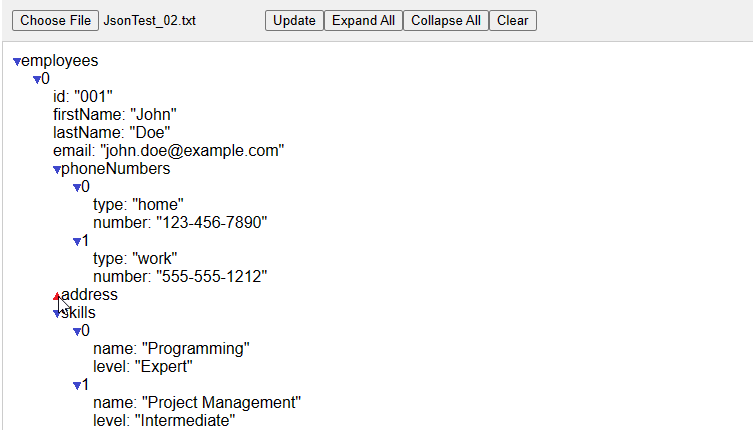Click the Collapse All button

(446, 21)
